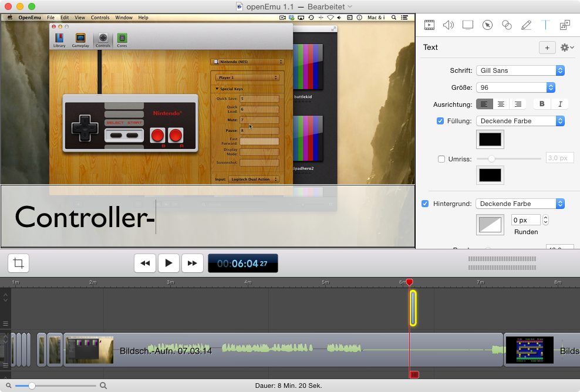Open the Callout properties cursor tab
This screenshot has height=392, width=580.
tap(487, 25)
